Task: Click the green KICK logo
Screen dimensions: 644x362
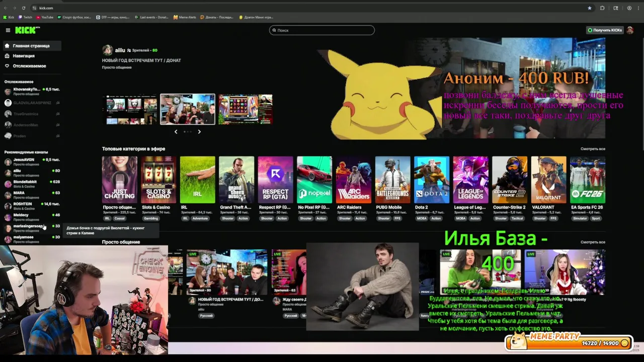Action: 27,30
